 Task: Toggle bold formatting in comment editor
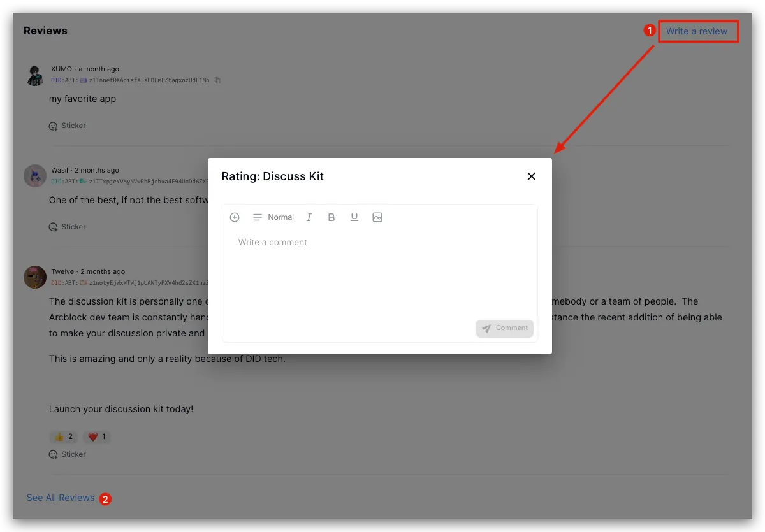click(x=331, y=217)
